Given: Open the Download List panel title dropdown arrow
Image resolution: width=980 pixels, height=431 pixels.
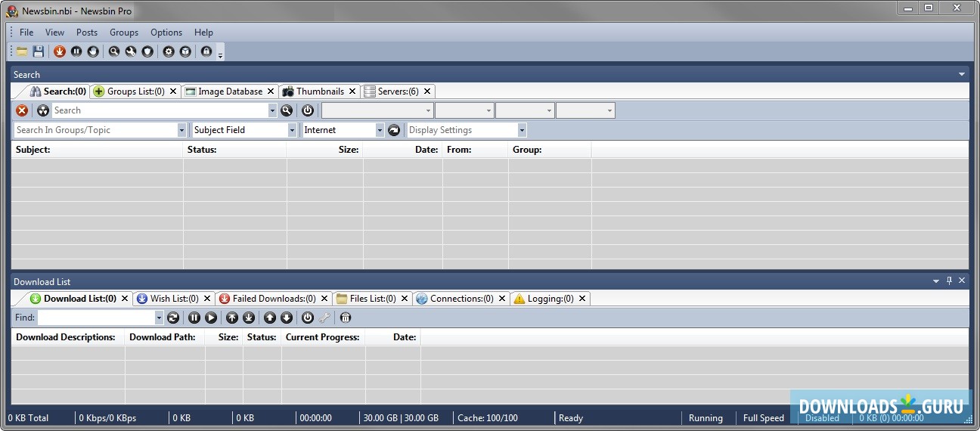Looking at the screenshot, I should 936,281.
